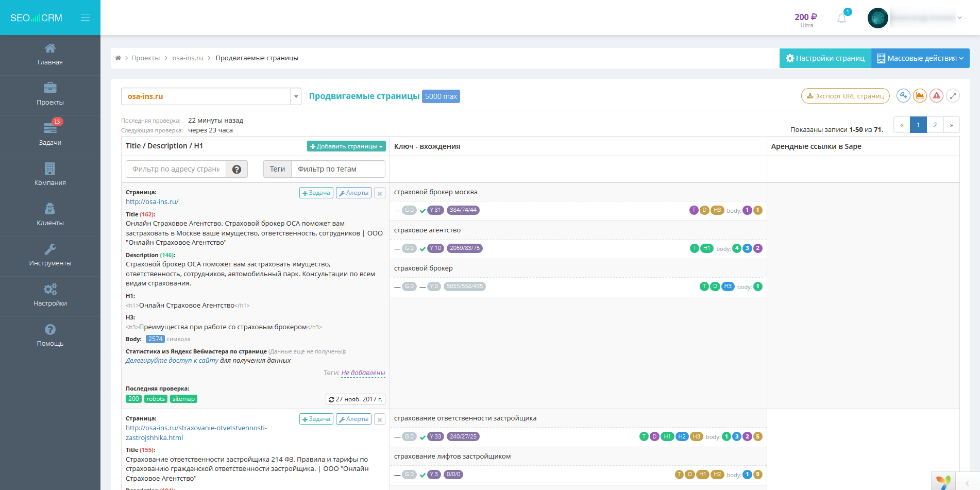Open the notifications bell
Viewport: 980px width, 490px height.
pyautogui.click(x=842, y=18)
